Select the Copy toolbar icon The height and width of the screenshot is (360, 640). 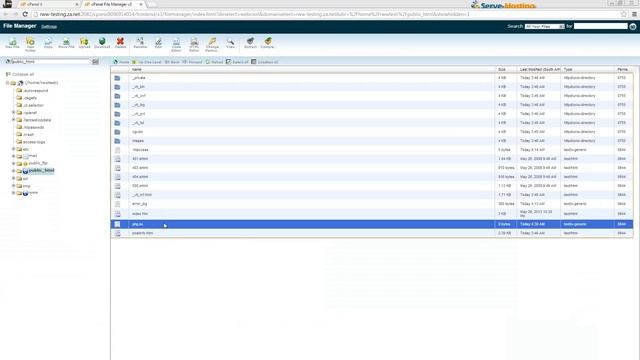(48, 43)
